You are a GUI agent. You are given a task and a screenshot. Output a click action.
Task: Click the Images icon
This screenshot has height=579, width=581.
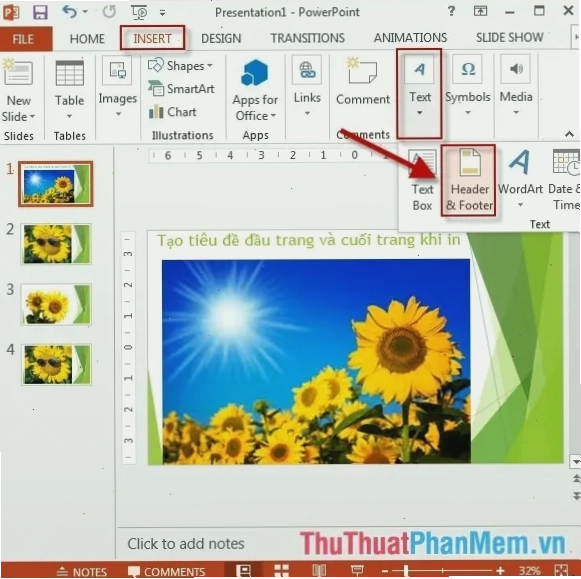[117, 70]
